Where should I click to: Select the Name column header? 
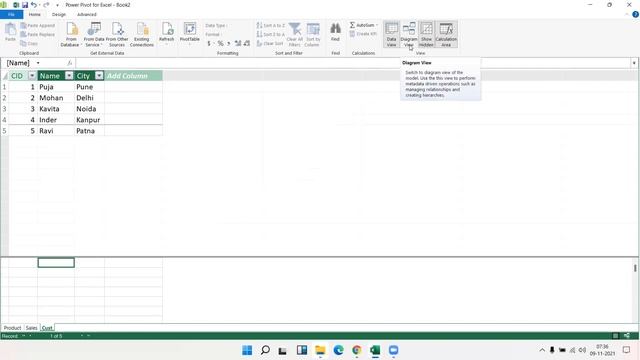tap(50, 76)
